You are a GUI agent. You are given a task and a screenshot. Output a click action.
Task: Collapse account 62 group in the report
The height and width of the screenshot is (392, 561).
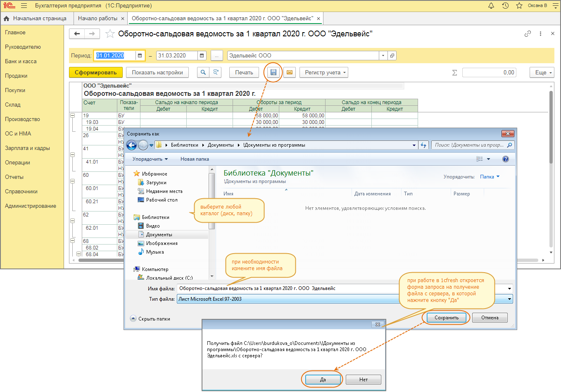[73, 221]
